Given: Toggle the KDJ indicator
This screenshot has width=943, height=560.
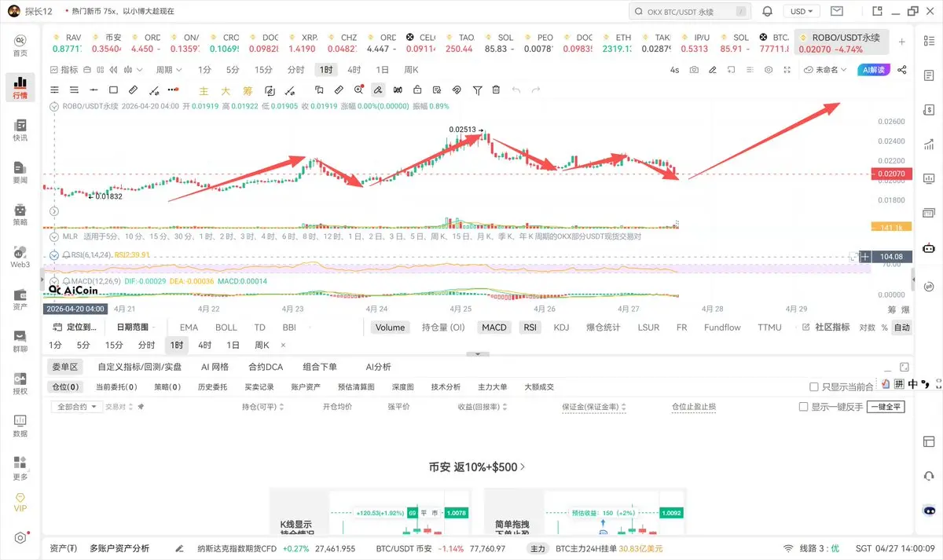Looking at the screenshot, I should [561, 328].
